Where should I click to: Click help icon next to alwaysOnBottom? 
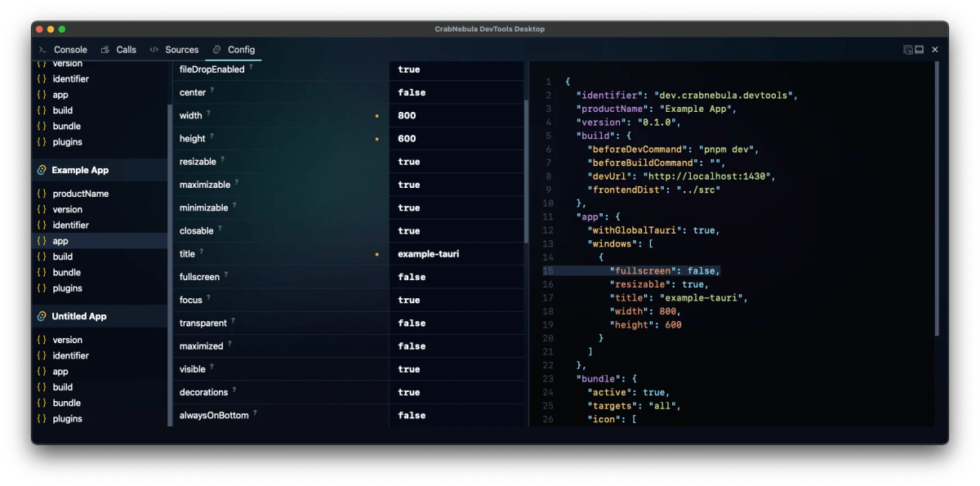pos(255,413)
